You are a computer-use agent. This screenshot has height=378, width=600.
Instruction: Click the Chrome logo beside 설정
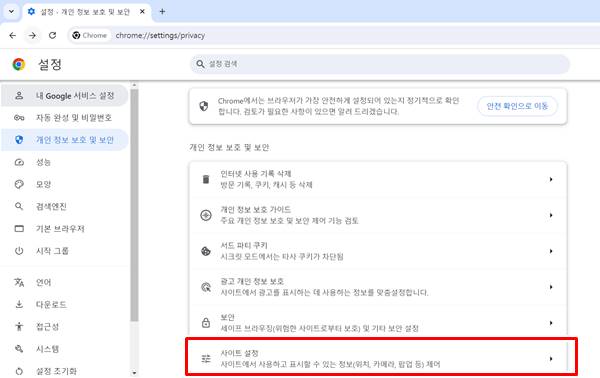[x=19, y=64]
